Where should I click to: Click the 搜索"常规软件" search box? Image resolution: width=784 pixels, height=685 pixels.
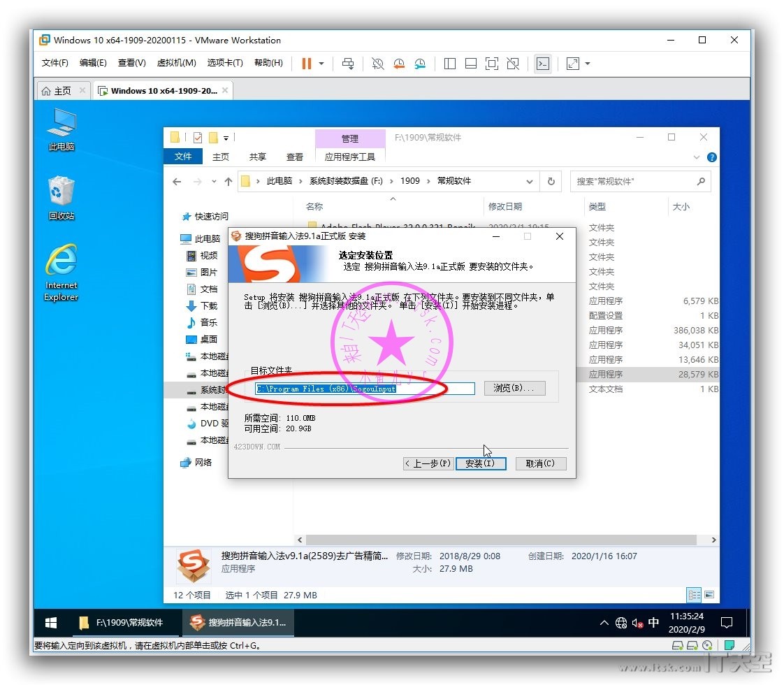pyautogui.click(x=641, y=182)
